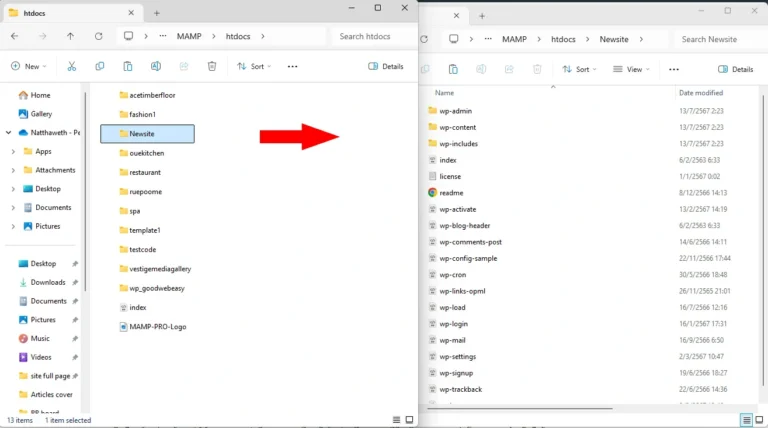Open View dropdown in Newsite window
This screenshot has width=768, height=428.
tap(631, 69)
